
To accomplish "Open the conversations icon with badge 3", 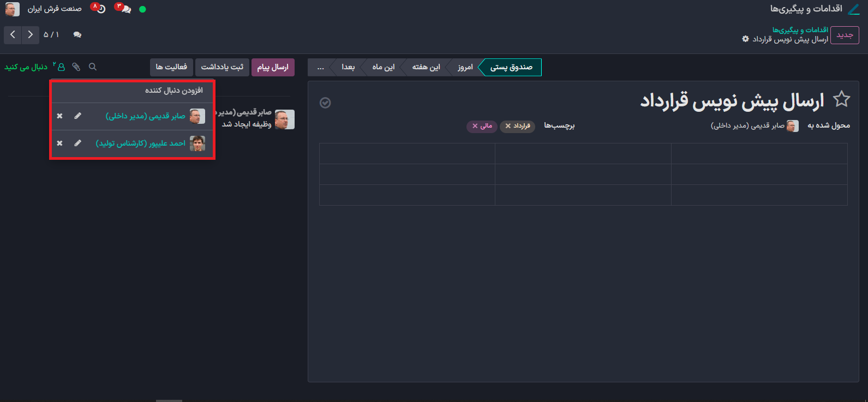I will coord(125,9).
